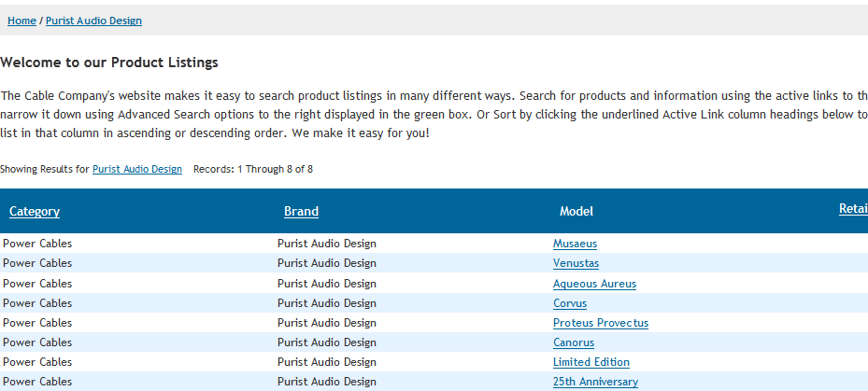This screenshot has height=391, width=868.
Task: Click 'Records: 1 Through 8 of 8' text
Action: (x=253, y=169)
